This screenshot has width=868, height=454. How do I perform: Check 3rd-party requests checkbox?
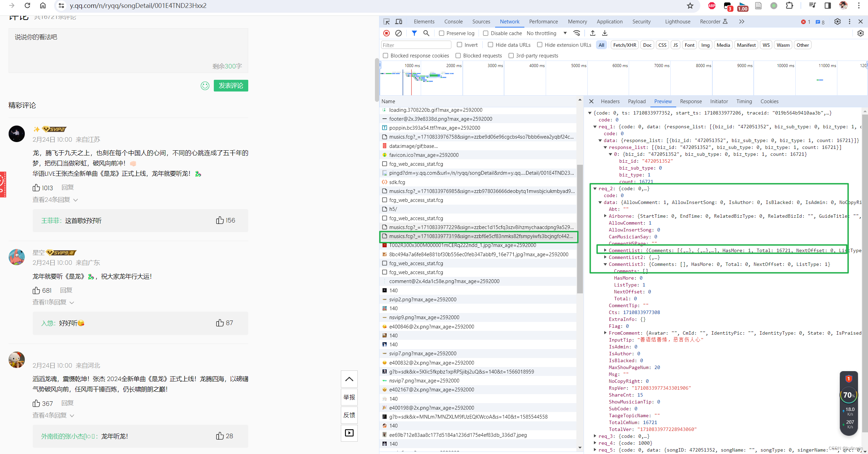pyautogui.click(x=511, y=56)
